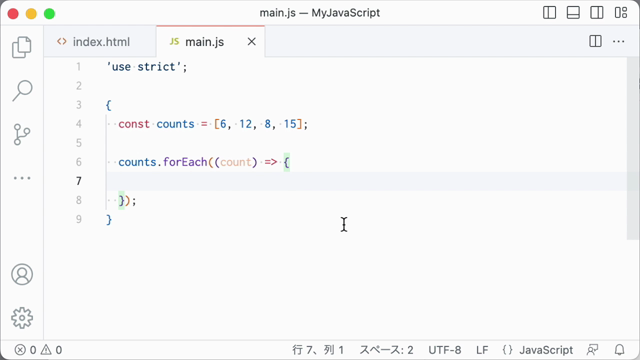This screenshot has height=360, width=640.
Task: Open the JavaScript language mode selector
Action: [546, 350]
